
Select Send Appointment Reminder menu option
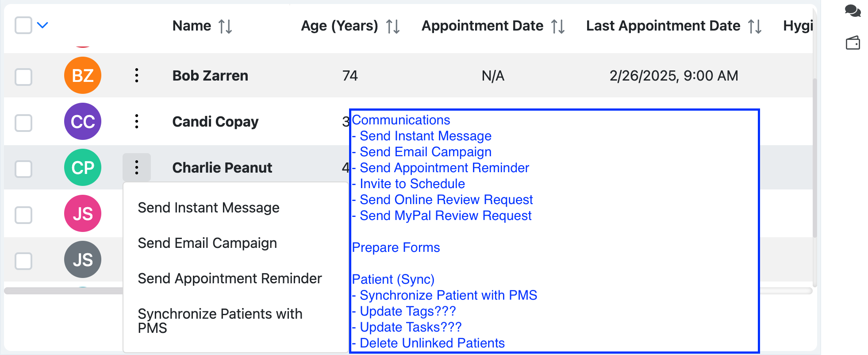click(x=230, y=278)
